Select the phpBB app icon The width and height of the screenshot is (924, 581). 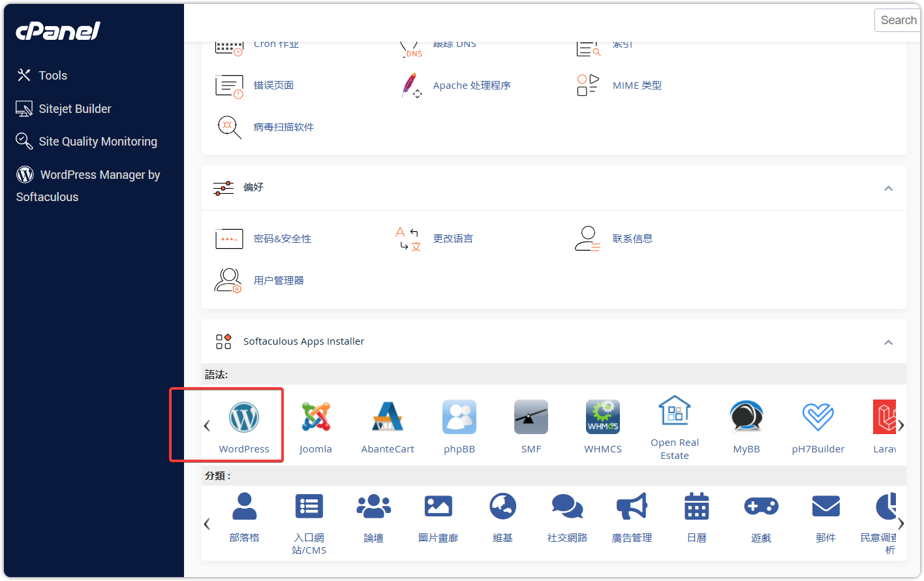(x=459, y=417)
